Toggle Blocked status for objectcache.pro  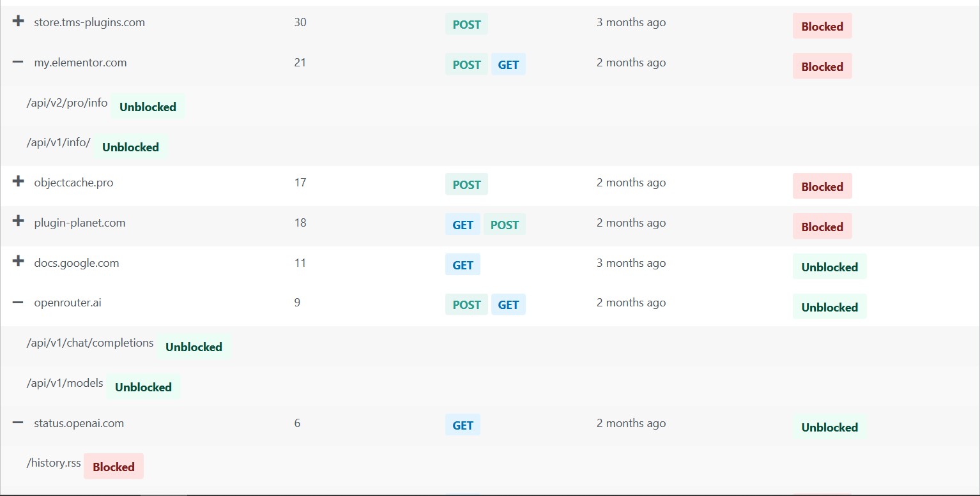pyautogui.click(x=822, y=186)
